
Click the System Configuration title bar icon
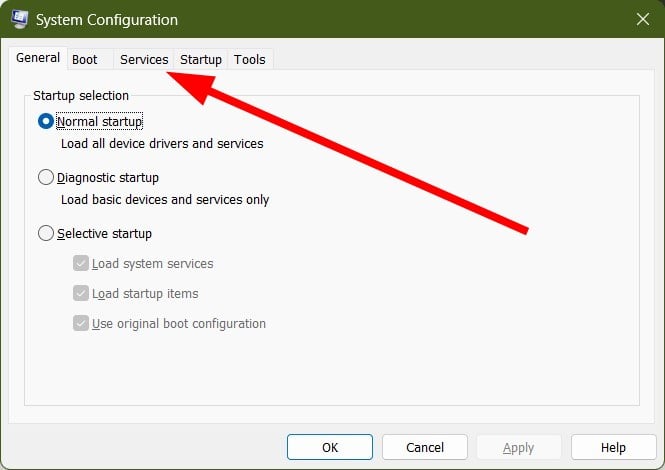[x=20, y=19]
